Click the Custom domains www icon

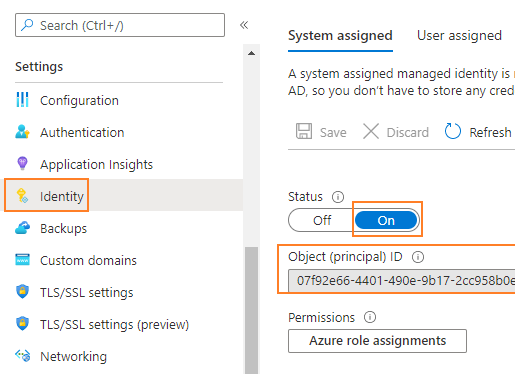[x=22, y=260]
